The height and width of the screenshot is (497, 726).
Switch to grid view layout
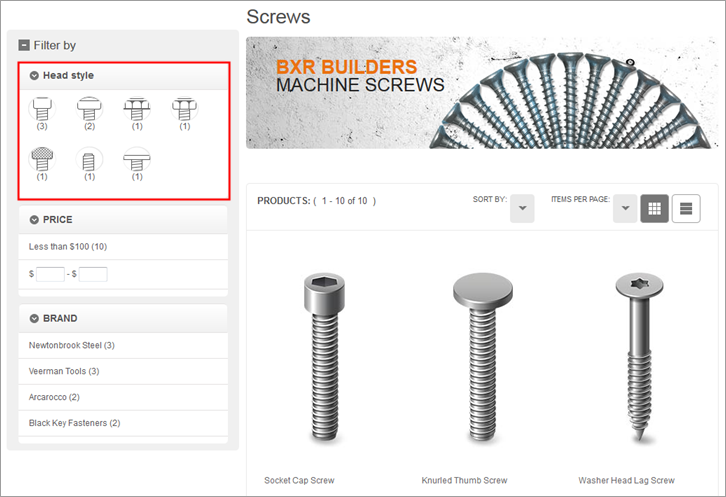coord(654,208)
